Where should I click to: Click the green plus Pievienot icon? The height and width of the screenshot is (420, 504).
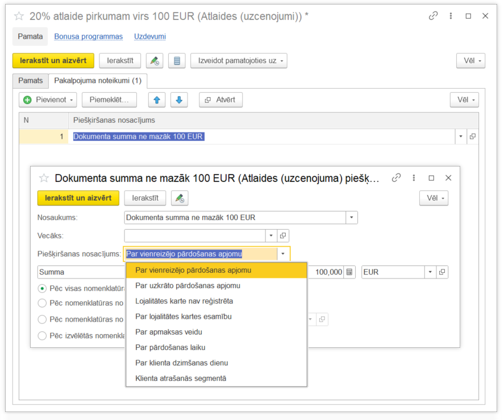pos(28,99)
